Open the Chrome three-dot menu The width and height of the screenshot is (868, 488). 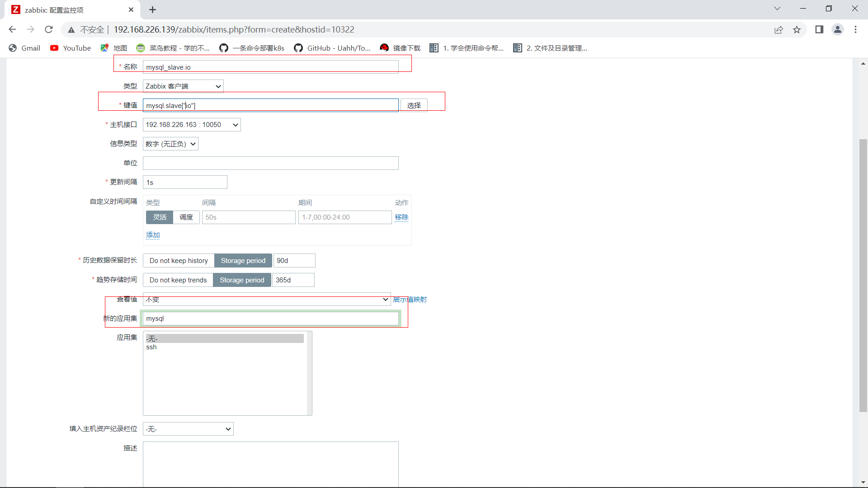(x=855, y=30)
